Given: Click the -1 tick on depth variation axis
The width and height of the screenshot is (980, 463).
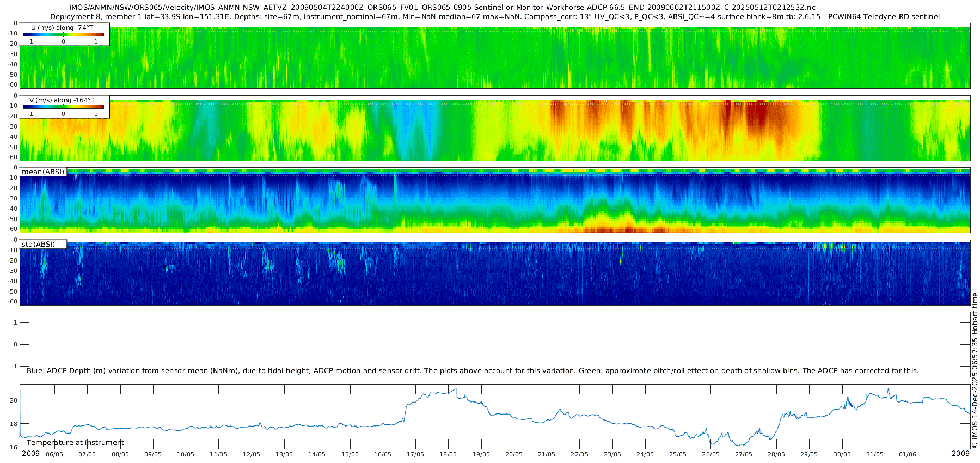Looking at the screenshot, I should coord(15,366).
